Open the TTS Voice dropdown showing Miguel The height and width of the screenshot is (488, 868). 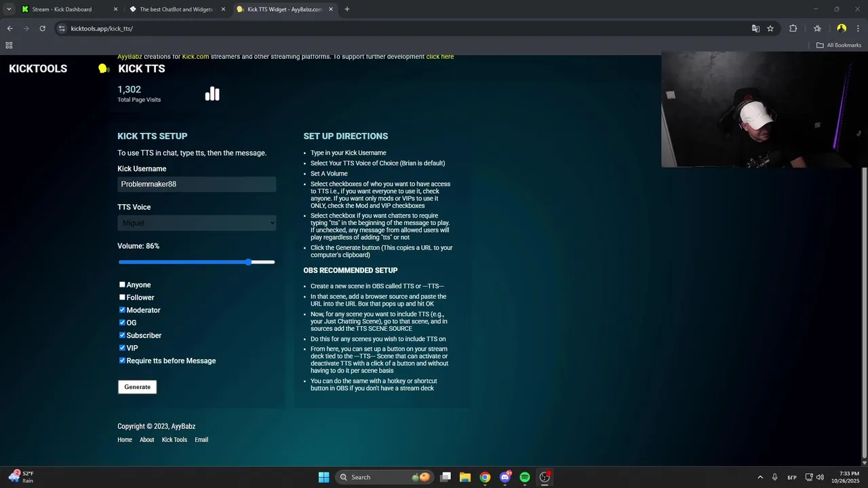coord(197,223)
